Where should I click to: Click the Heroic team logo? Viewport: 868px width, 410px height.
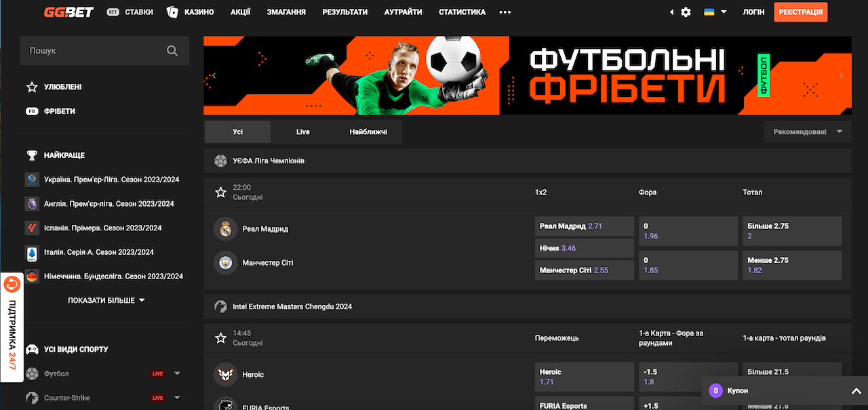click(x=225, y=375)
